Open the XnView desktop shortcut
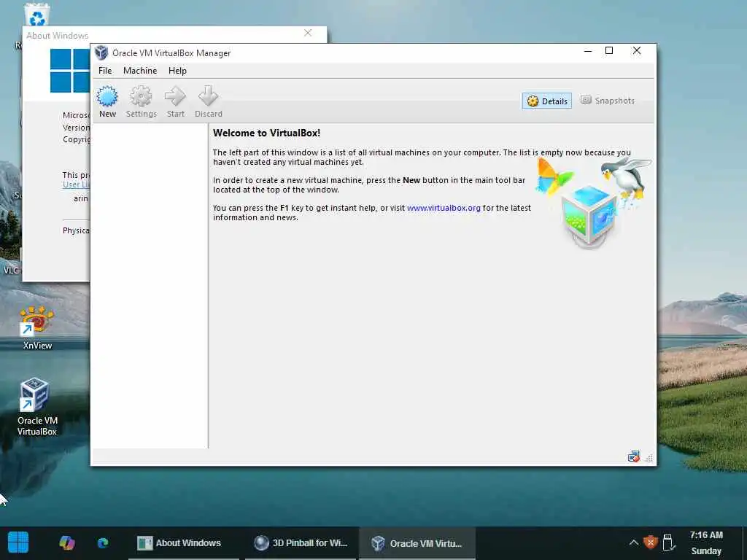Screen dimensions: 747x560 pyautogui.click(x=36, y=328)
